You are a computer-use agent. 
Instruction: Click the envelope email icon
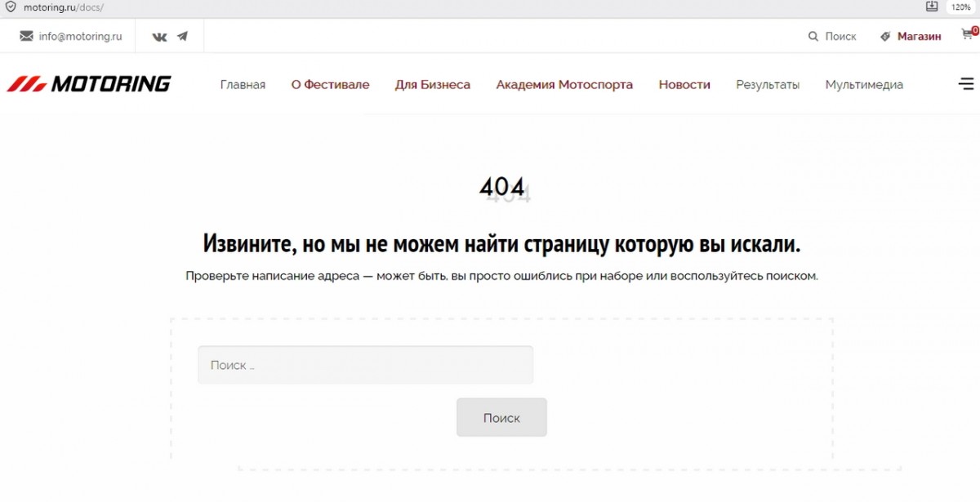point(26,36)
